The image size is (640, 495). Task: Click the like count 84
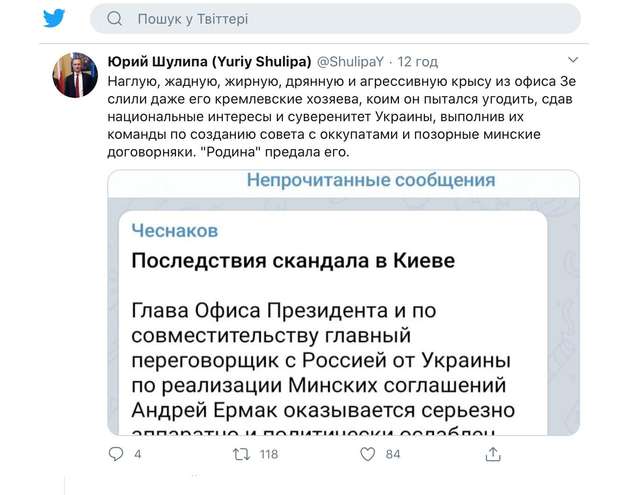393,455
